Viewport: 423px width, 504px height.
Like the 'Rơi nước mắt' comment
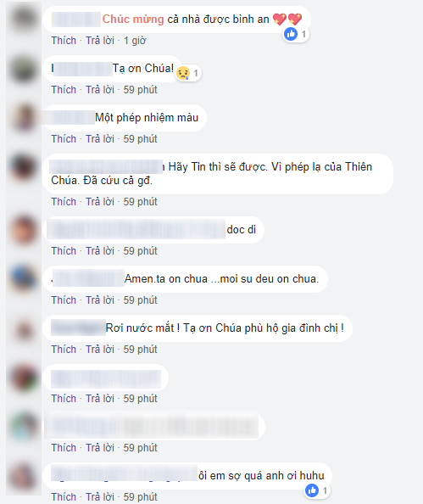64,349
